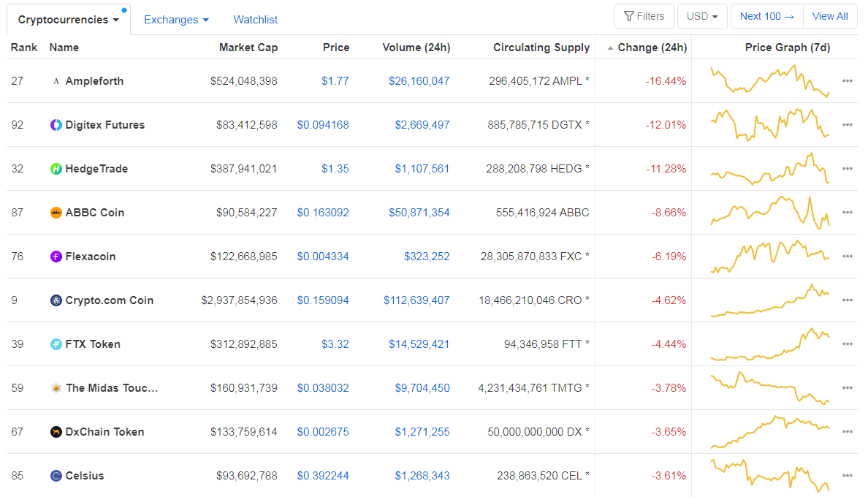Click the Ampleforth coin logo icon

56,81
